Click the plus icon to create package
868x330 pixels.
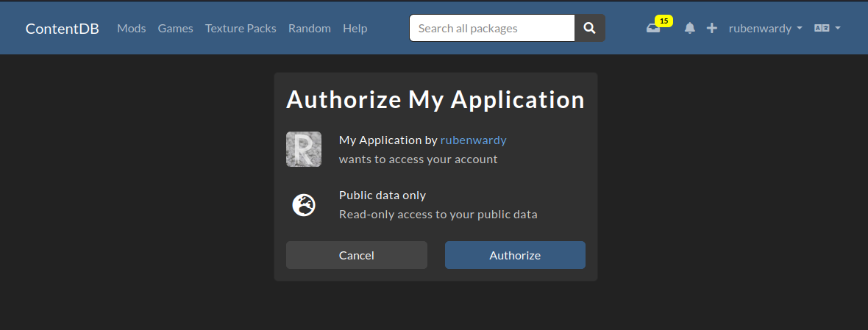[x=712, y=28]
